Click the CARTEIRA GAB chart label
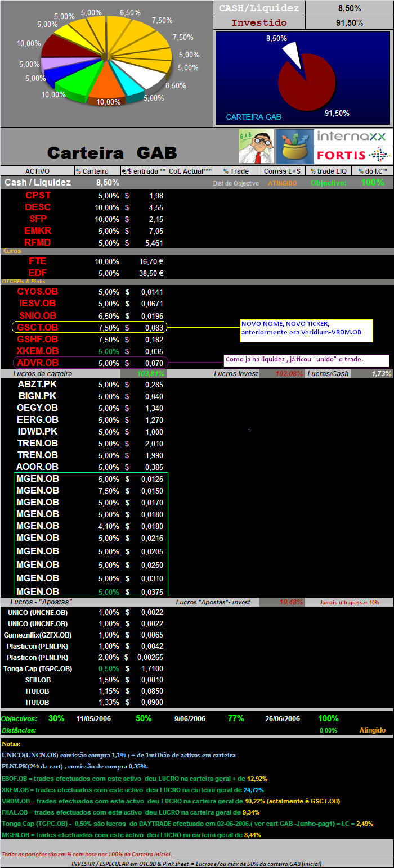This screenshot has height=868, width=394. click(x=253, y=117)
